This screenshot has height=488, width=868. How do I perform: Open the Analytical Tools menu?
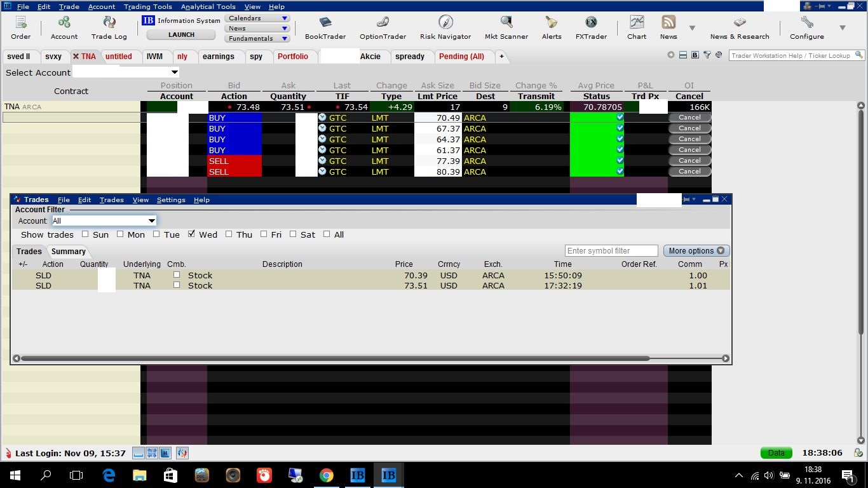tap(208, 6)
